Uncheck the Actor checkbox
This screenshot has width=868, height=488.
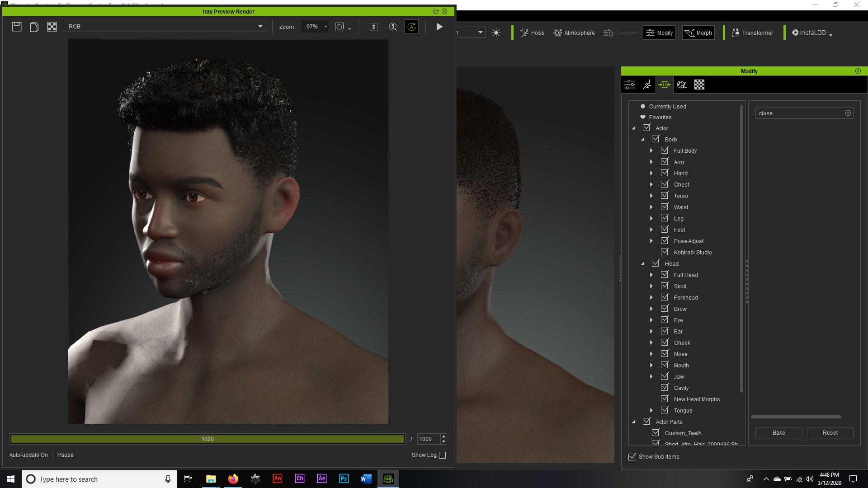tap(647, 128)
